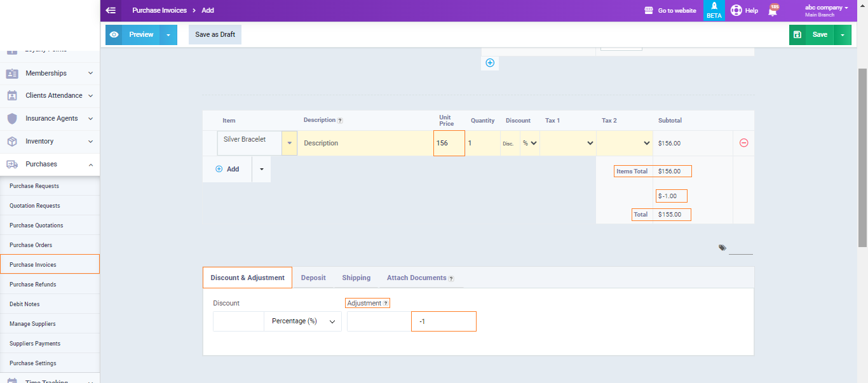Click the Adjustment help question icon

pos(386,304)
